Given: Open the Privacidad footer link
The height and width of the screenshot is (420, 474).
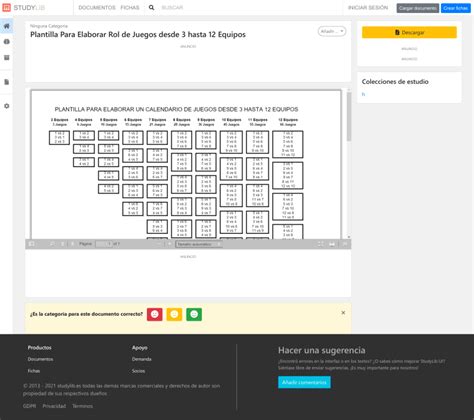Looking at the screenshot, I should pos(54,406).
